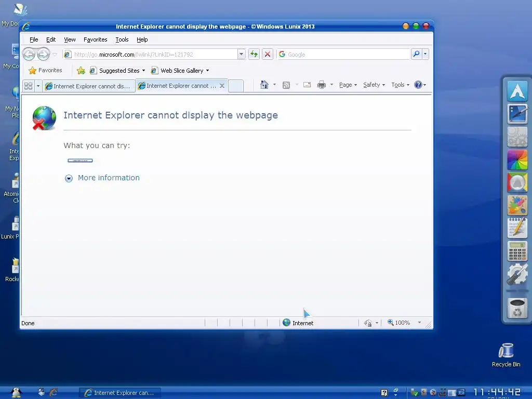The image size is (532, 399).
Task: Open the drawing tablet dock icon
Action: tap(517, 114)
